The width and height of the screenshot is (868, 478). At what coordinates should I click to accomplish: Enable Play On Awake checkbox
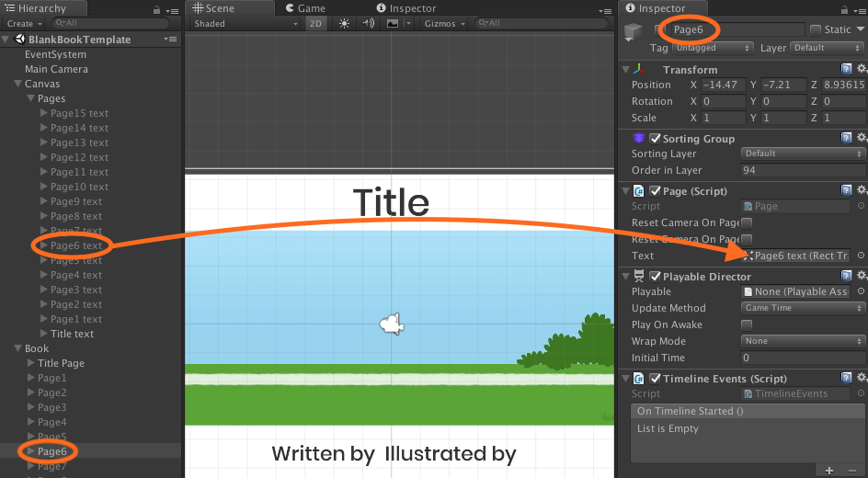tap(747, 324)
